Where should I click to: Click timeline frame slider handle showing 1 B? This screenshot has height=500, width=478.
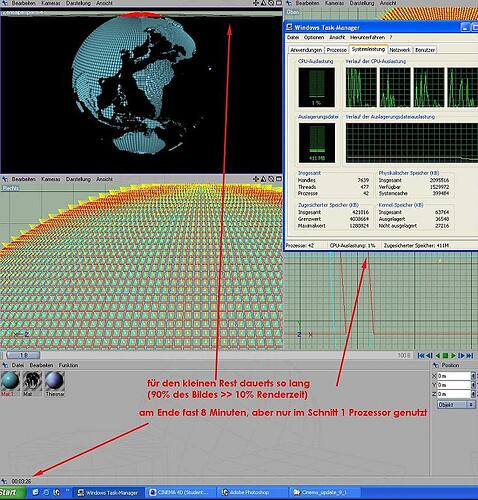[23, 355]
